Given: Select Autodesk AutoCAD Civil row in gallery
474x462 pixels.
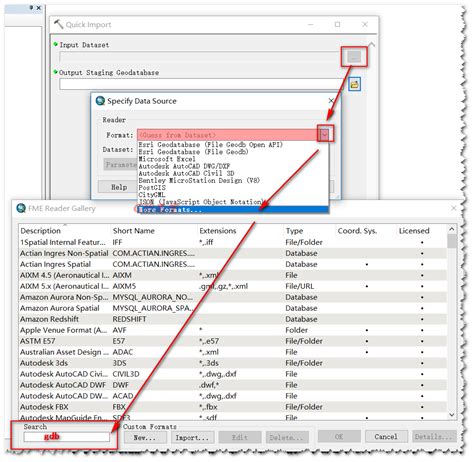Looking at the screenshot, I should tap(233, 374).
